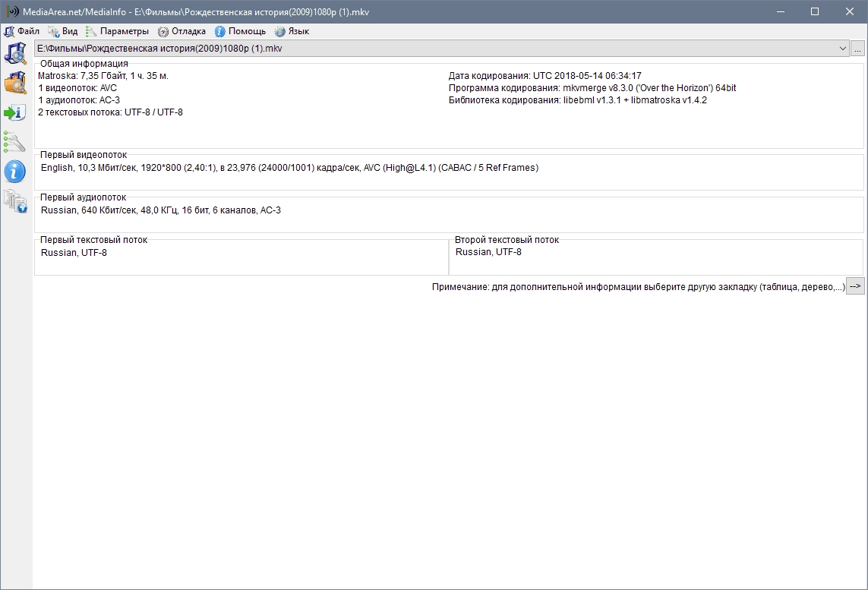Click the 'Второй текстовый поток' group header
This screenshot has width=868, height=590.
pos(507,240)
